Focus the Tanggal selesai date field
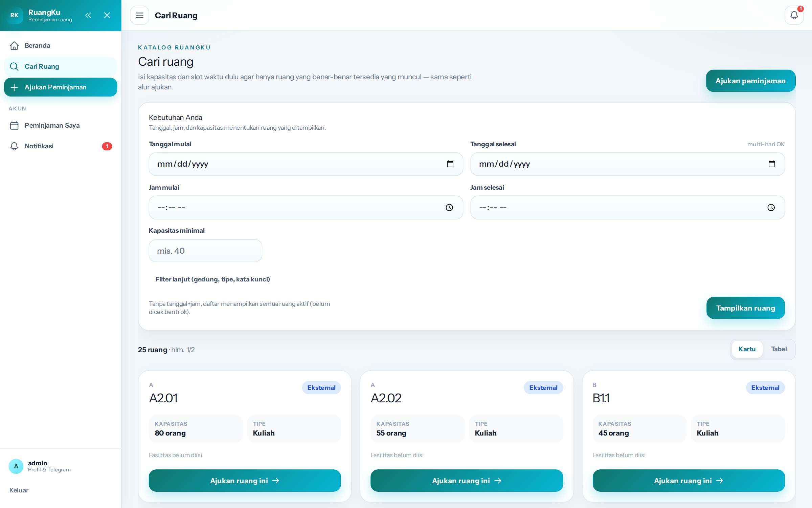The image size is (812, 508). click(x=627, y=164)
